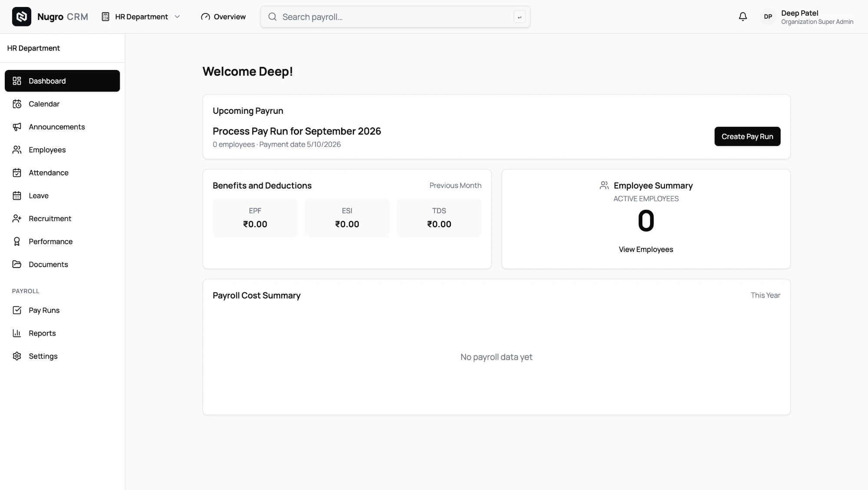Viewport: 868px width, 490px height.
Task: Click 'Process Pay Run for September 2026' text
Action: coord(297,131)
